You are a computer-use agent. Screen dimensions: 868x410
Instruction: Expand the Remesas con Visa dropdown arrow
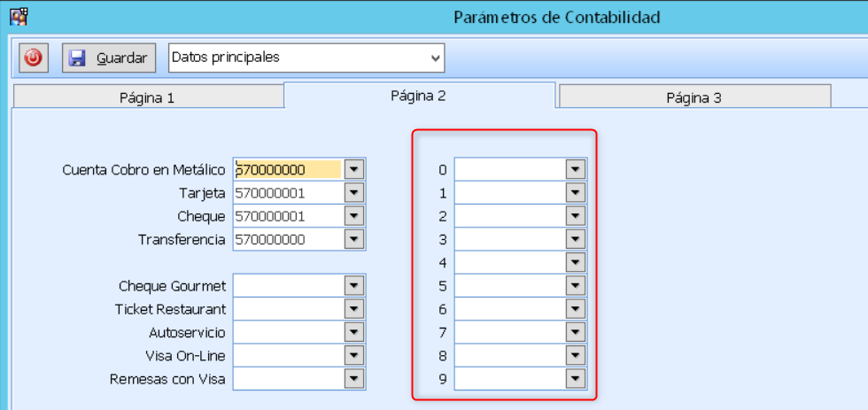click(354, 379)
